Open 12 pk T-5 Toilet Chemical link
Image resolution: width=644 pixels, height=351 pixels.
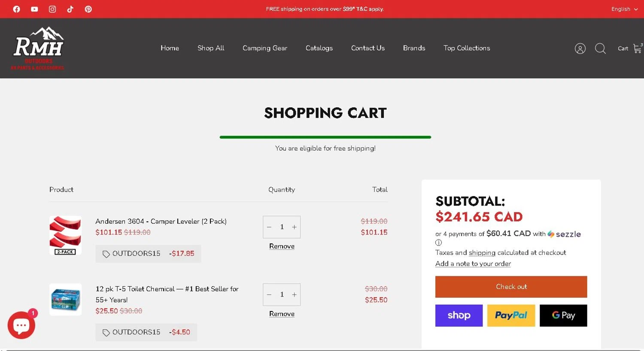167,294
